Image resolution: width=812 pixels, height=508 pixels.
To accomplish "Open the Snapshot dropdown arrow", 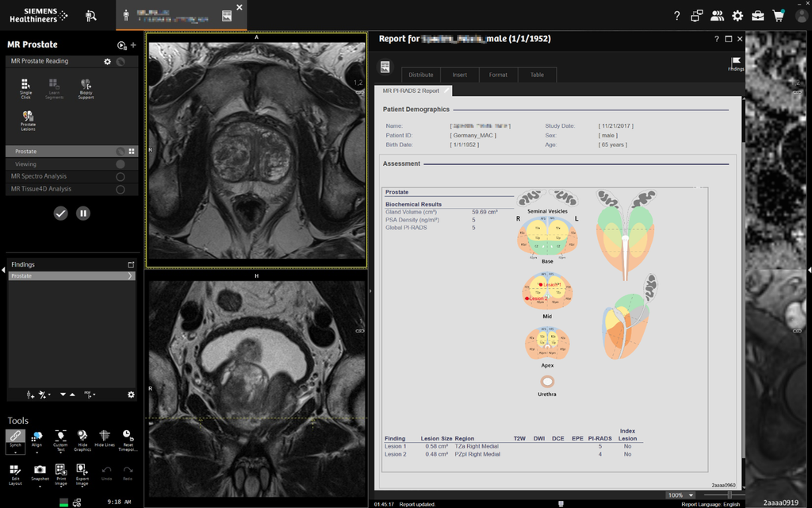I will (x=40, y=487).
